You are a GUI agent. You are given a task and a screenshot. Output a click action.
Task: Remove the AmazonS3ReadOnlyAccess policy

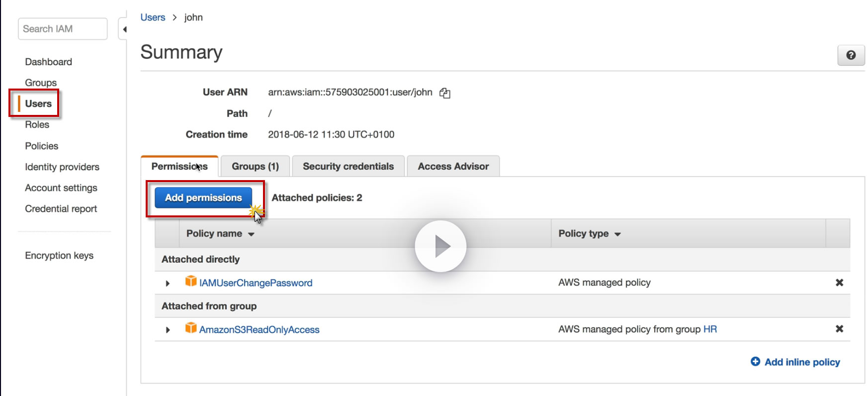839,329
